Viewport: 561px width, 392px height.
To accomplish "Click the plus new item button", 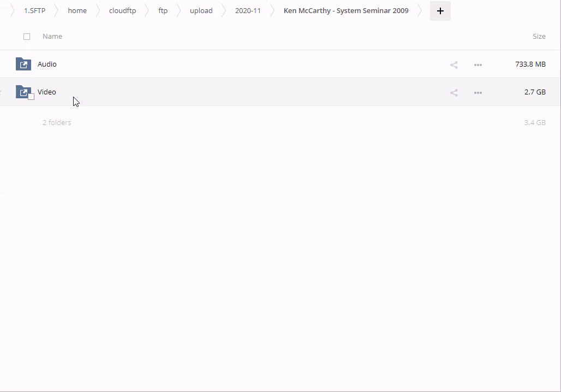I will click(x=440, y=11).
